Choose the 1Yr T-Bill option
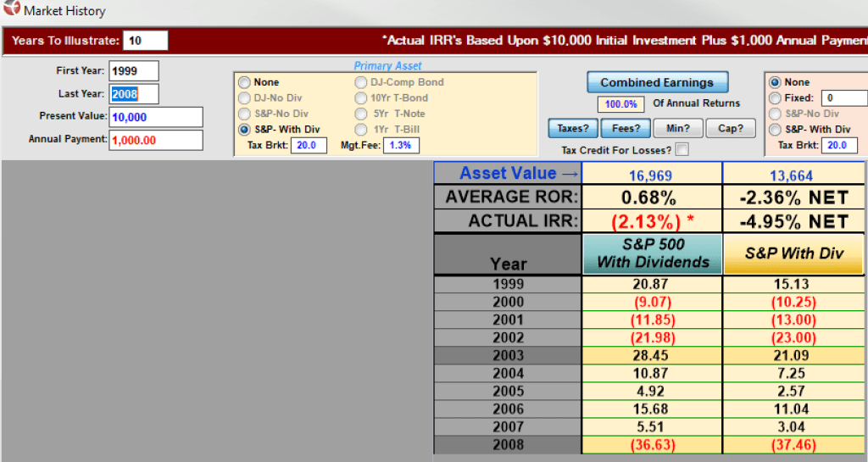 coord(361,130)
